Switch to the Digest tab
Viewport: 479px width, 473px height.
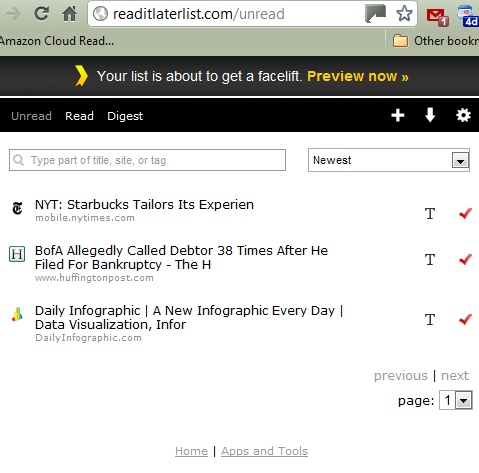(125, 116)
